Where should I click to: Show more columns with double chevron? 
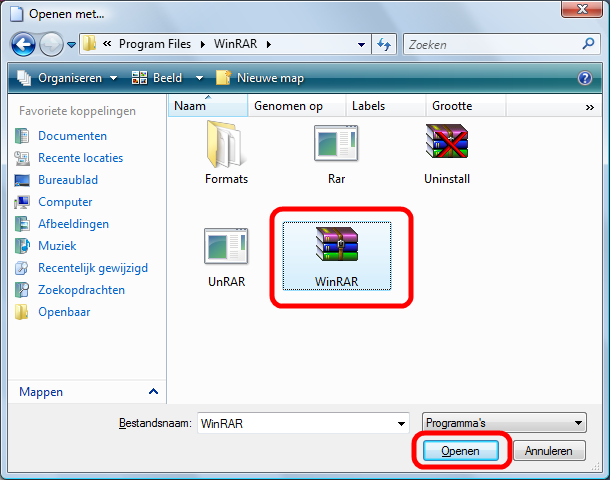pos(590,107)
